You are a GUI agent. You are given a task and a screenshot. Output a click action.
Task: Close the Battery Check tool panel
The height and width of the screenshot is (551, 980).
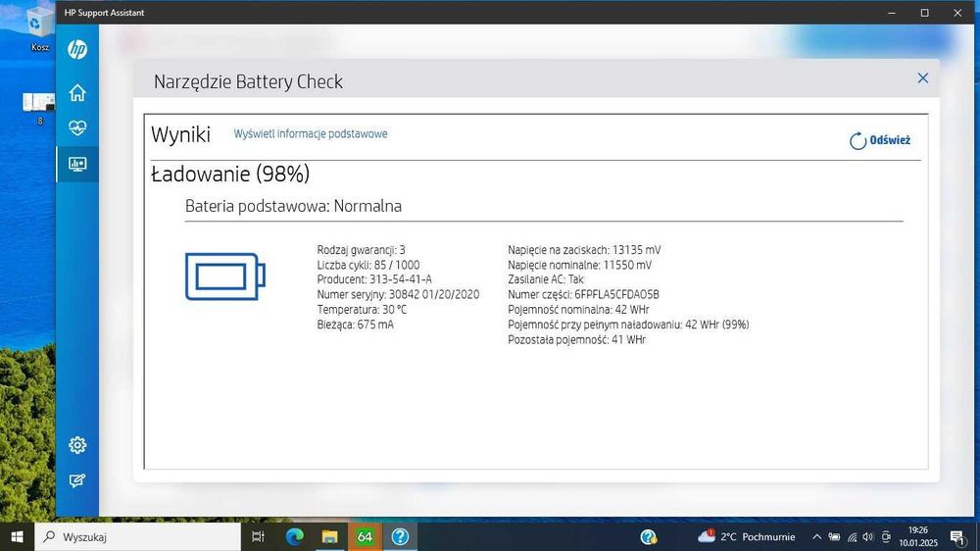[x=922, y=78]
